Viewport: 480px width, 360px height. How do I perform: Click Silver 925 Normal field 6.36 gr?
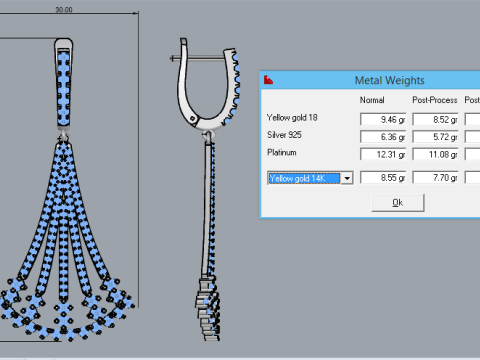383,137
